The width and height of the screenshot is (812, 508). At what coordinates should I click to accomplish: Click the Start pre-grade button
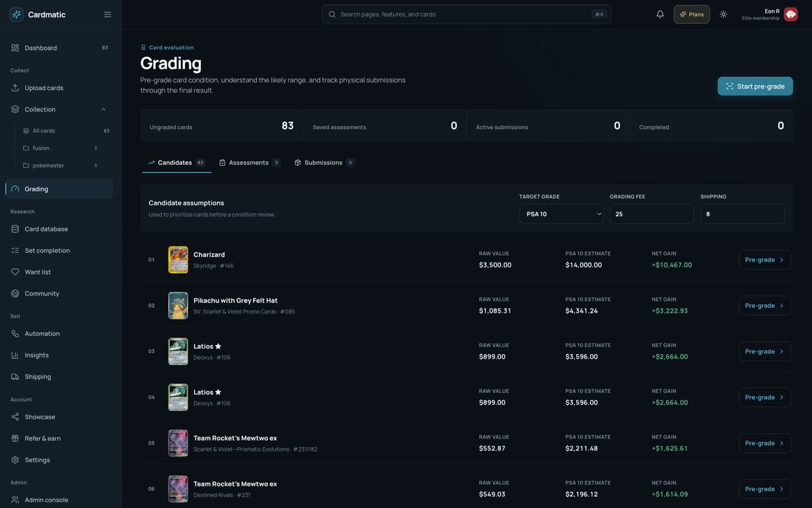755,86
